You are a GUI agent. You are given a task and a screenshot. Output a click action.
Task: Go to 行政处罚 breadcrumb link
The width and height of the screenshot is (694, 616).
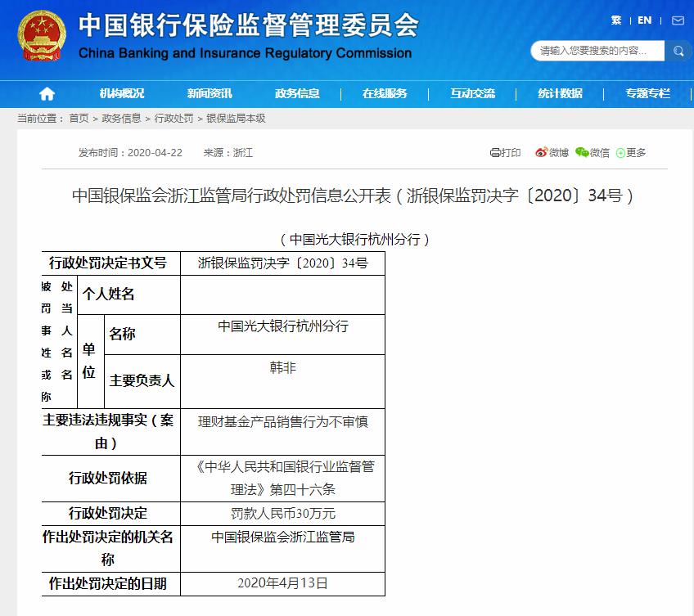pyautogui.click(x=173, y=118)
